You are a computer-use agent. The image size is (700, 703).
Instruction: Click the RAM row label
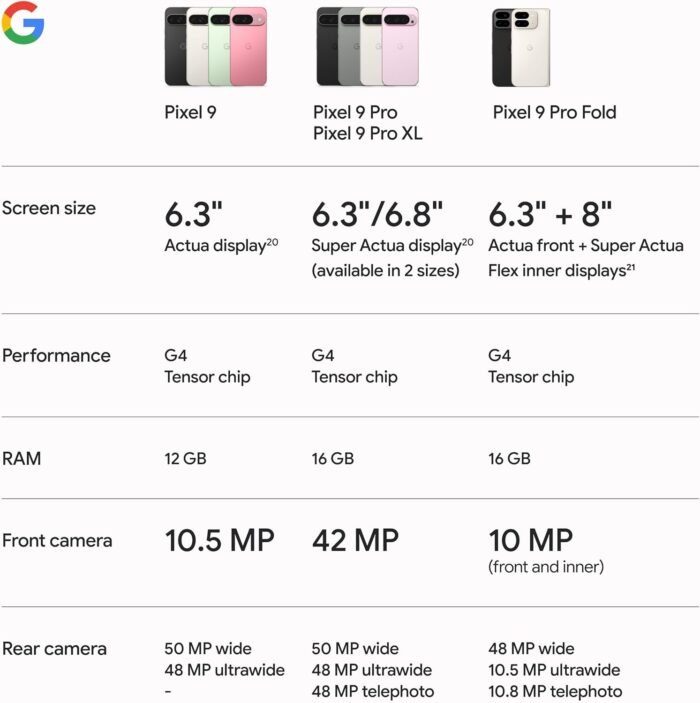[x=24, y=459]
